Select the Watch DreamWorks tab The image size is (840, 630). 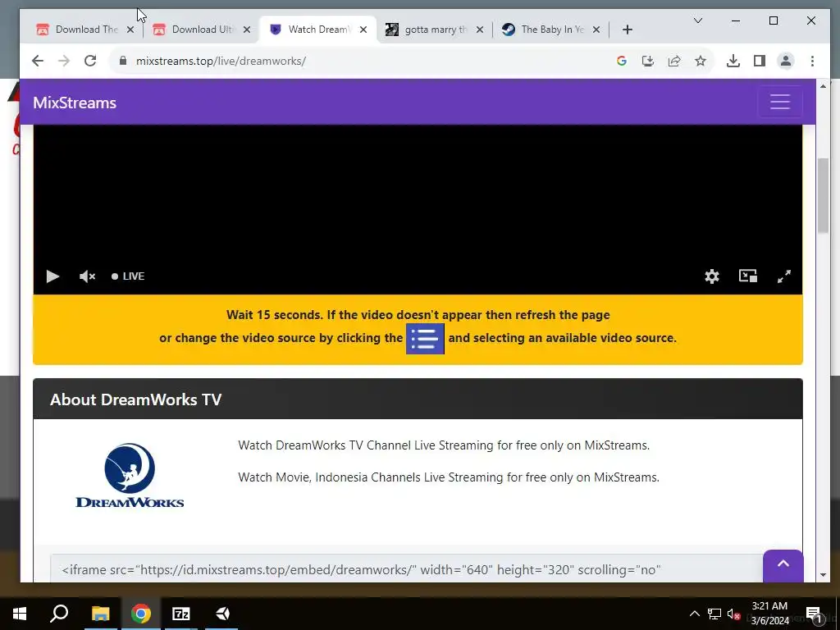point(318,30)
